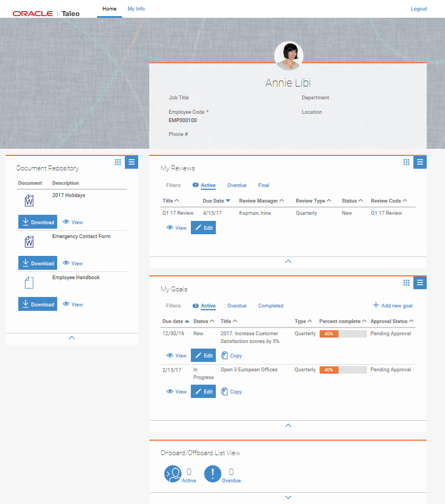Click employee code EMP000100
Viewport: 445px width, 504px height.
[183, 120]
